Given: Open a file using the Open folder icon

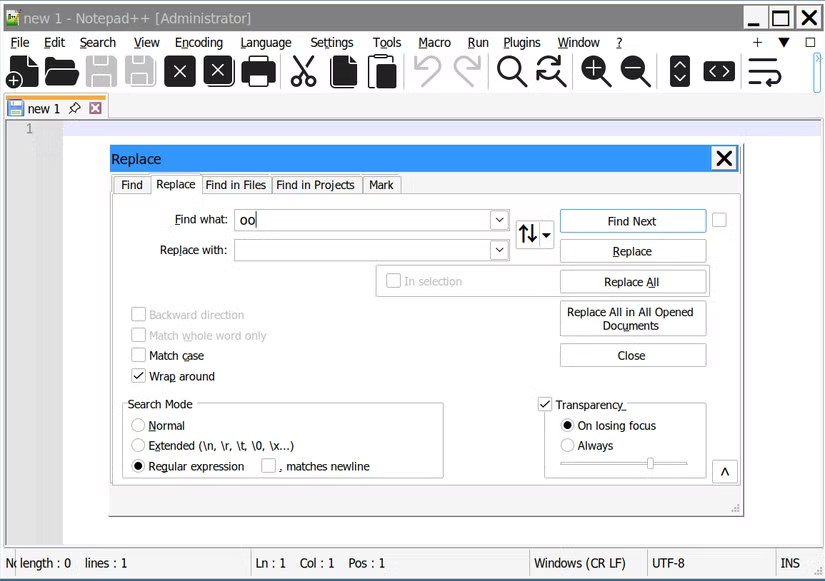Looking at the screenshot, I should [60, 71].
